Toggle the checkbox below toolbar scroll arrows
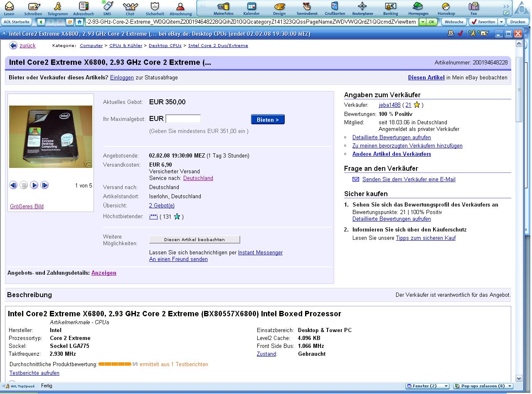Viewport: 532px width, 394px height. click(x=506, y=13)
